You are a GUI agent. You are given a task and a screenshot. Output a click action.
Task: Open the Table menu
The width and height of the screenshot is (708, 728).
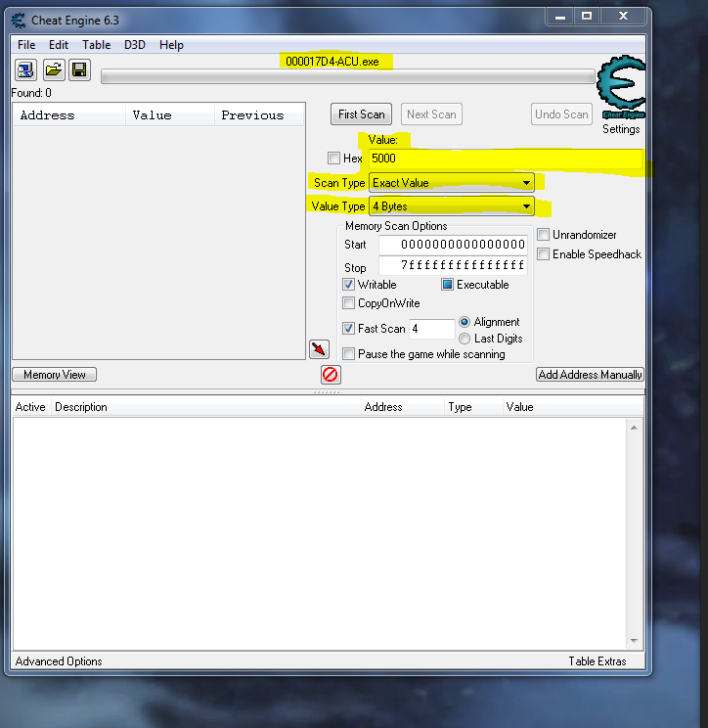[x=96, y=45]
